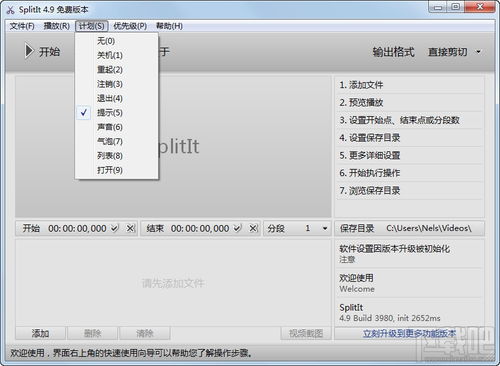
Task: Open the upgrade to full version link
Action: [409, 333]
